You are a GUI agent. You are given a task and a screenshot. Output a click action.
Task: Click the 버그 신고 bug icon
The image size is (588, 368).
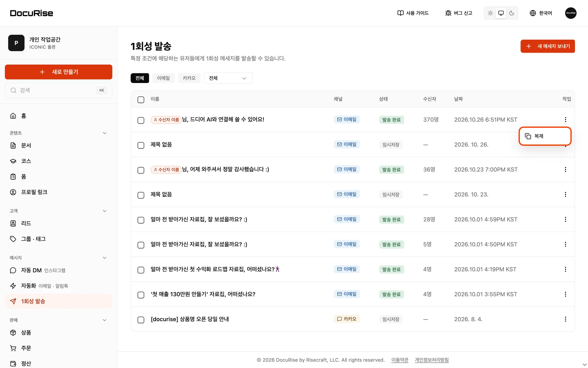point(448,13)
